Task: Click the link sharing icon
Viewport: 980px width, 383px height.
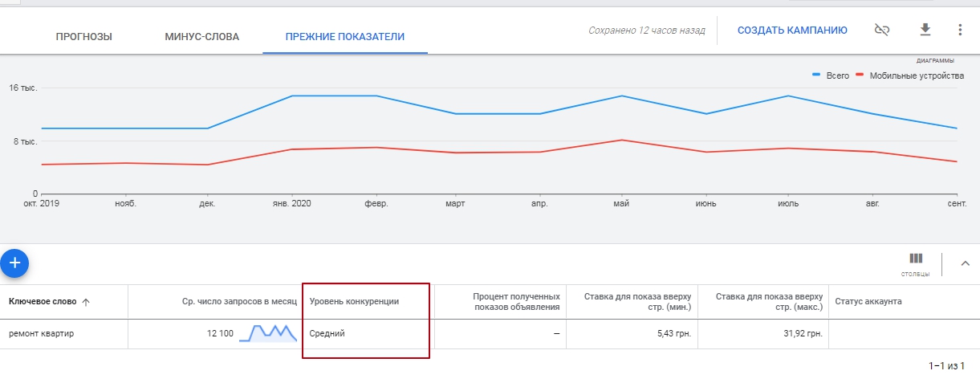Action: (882, 30)
